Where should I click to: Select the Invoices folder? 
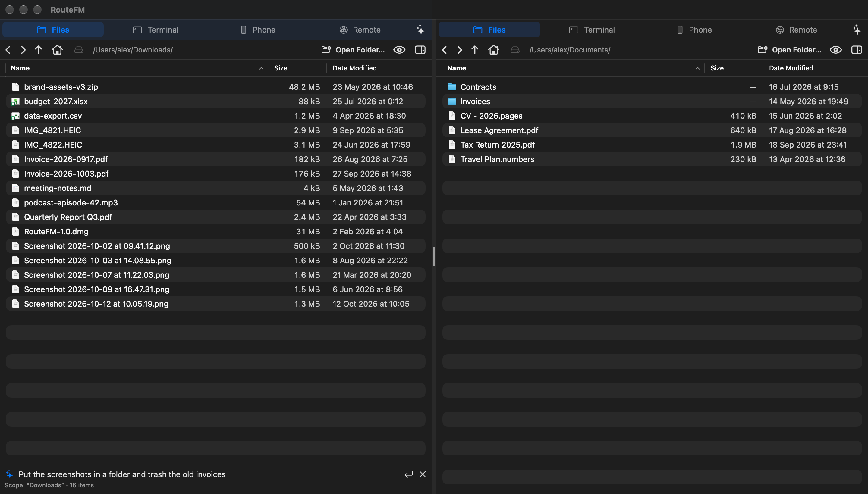click(652, 102)
